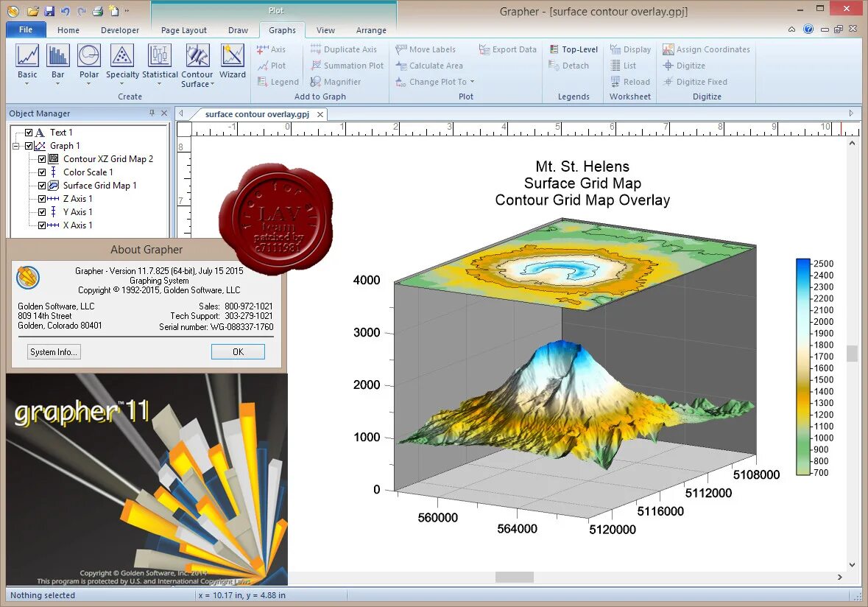Pick the Statistical graph icon
Screen dimensions: 868x607
point(160,56)
